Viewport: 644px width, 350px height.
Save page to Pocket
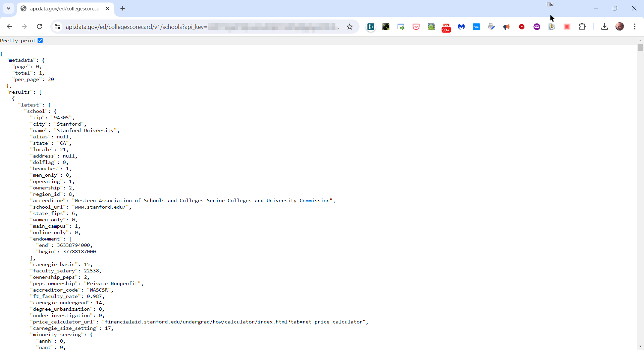point(416,27)
